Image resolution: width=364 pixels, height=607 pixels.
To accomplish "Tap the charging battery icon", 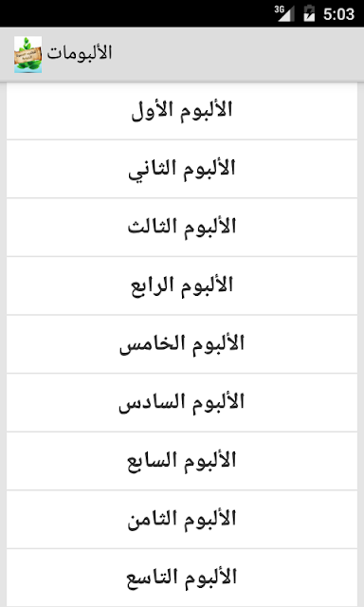I will pyautogui.click(x=309, y=13).
